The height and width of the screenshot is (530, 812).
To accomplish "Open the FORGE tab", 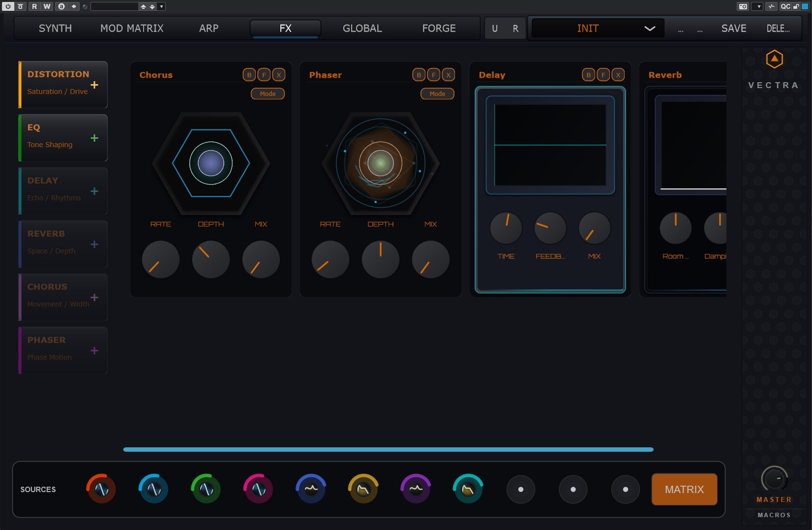I will [x=439, y=29].
